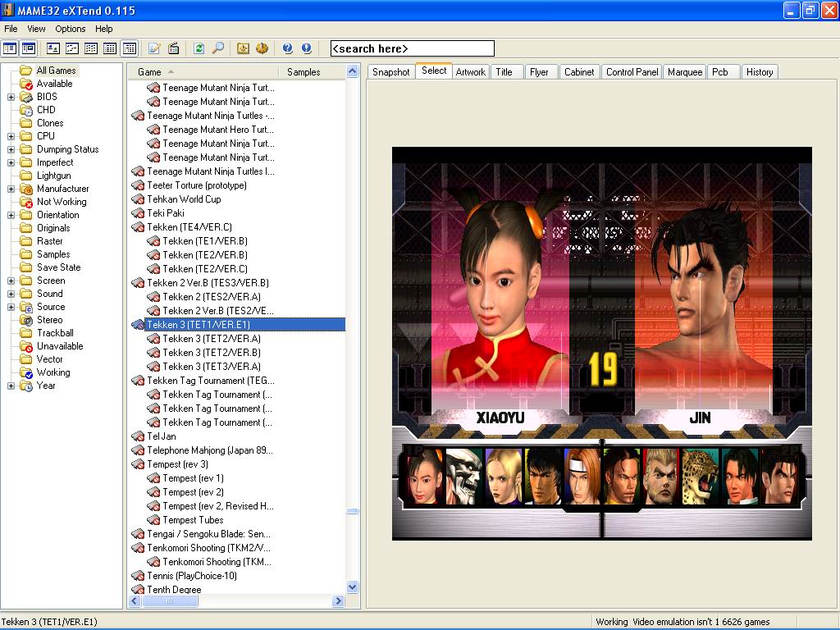The height and width of the screenshot is (630, 840).
Task: Select Tempest (rev 3) game entry
Action: point(177,464)
